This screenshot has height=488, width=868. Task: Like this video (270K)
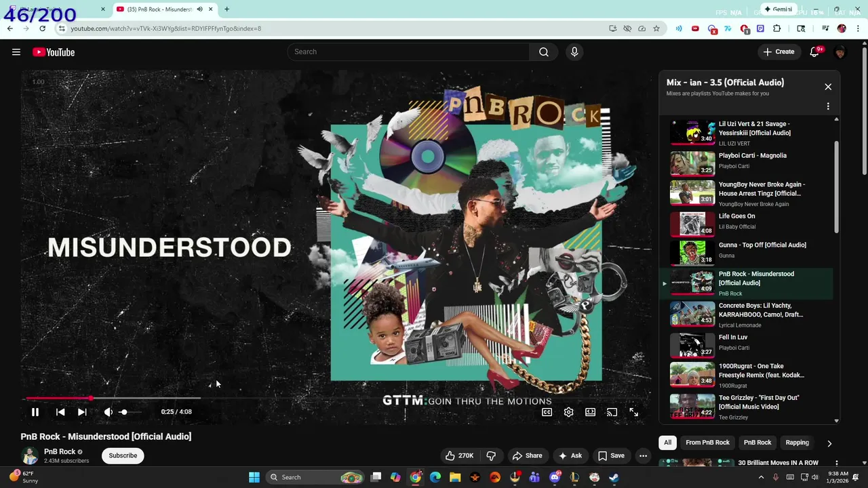459,455
